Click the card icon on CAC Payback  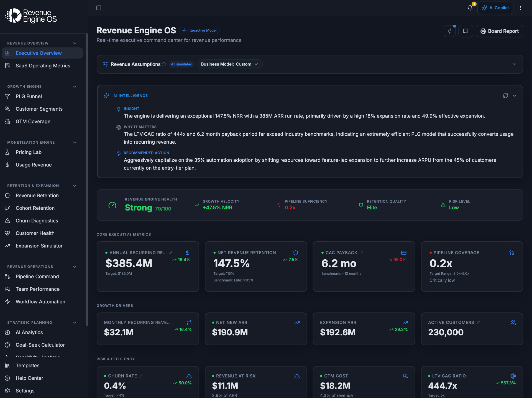pos(404,253)
